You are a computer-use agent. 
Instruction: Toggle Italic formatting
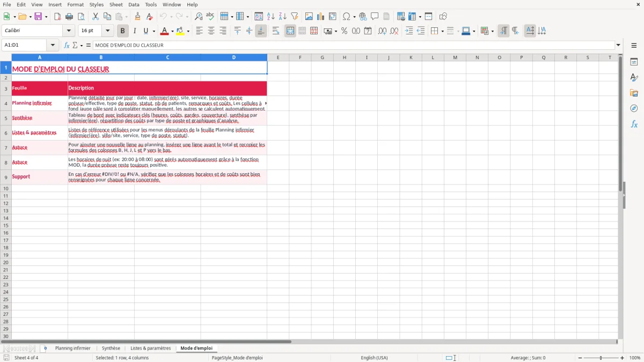[x=135, y=31]
